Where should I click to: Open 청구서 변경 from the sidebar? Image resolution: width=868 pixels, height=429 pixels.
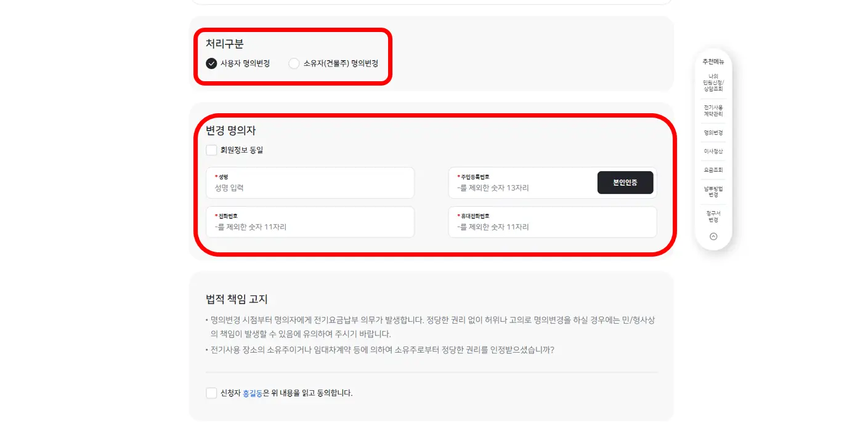point(713,215)
